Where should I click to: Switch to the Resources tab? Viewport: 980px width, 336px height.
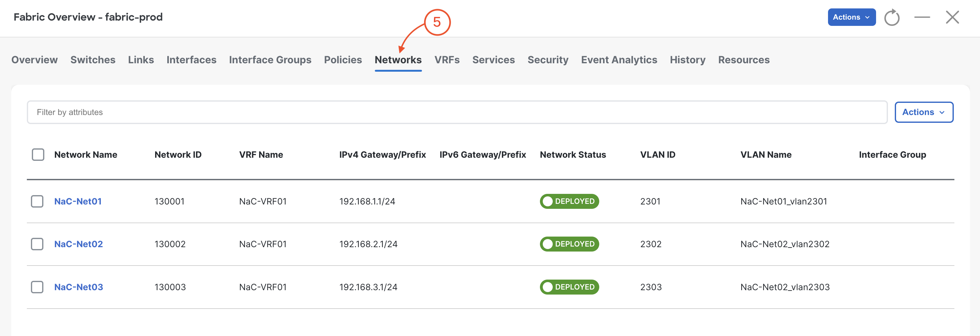(744, 60)
